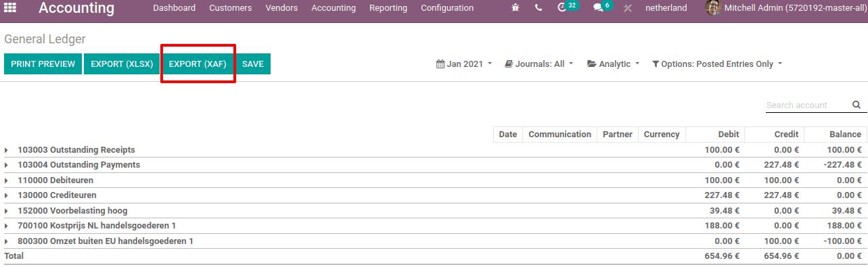Open the Jan 2021 date filter
Image resolution: width=868 pixels, height=267 pixels.
(464, 64)
